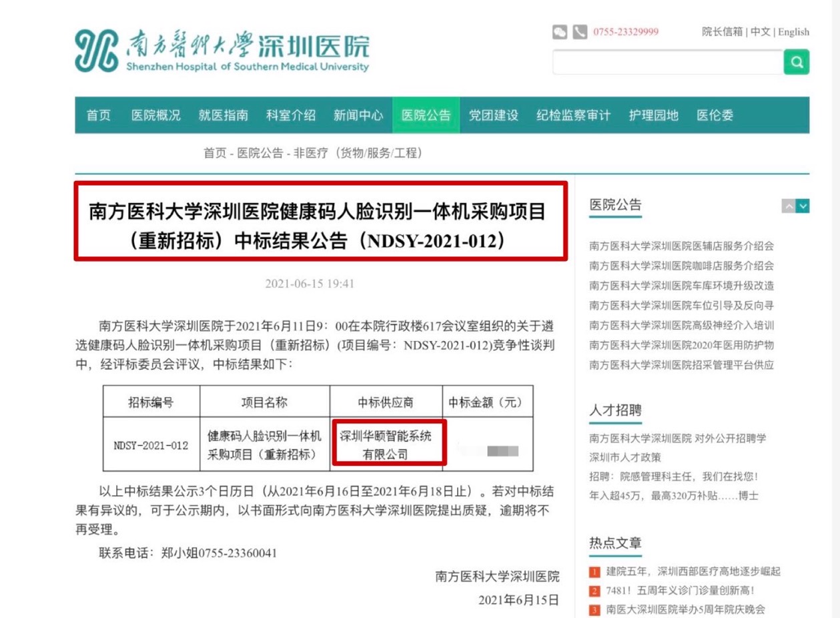Click cell 健康码人脸识别一体机采购项目（重新招标）
This screenshot has width=840, height=618.
point(265,445)
